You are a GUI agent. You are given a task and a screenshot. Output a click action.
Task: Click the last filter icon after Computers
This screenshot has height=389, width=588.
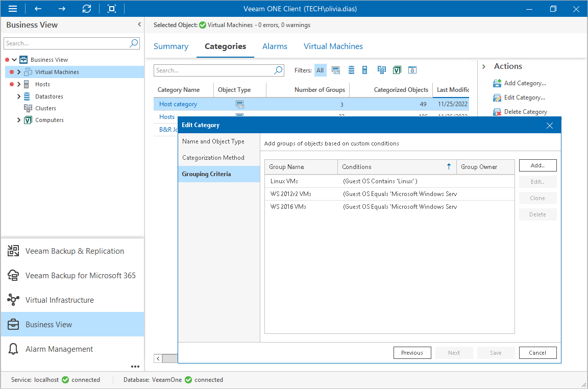click(412, 70)
